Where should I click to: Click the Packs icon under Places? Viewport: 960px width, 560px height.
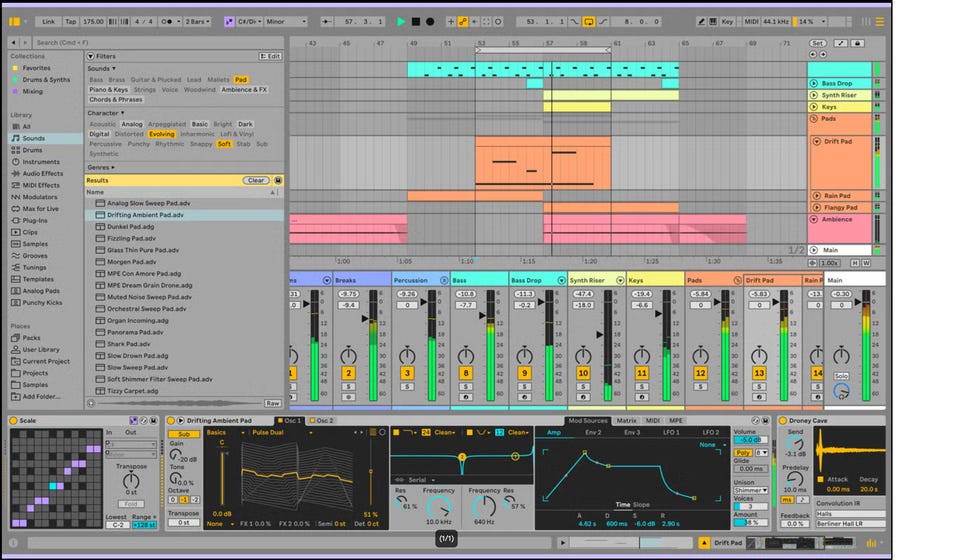16,338
